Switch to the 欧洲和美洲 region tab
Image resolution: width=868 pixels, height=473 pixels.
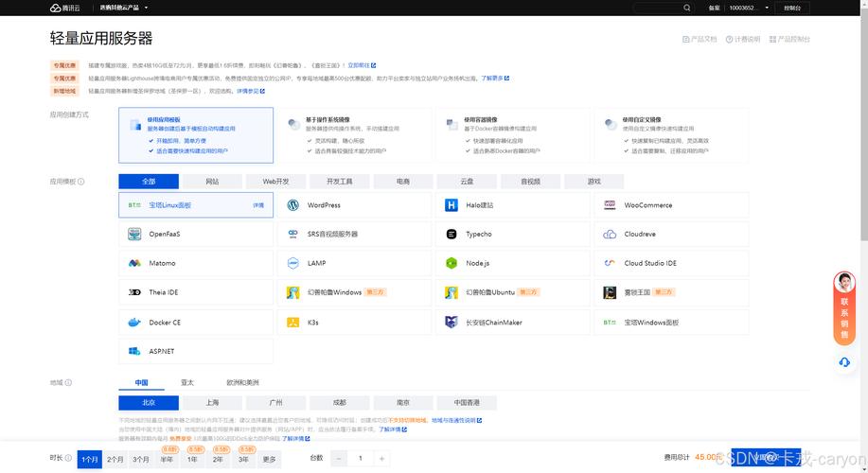point(242,382)
